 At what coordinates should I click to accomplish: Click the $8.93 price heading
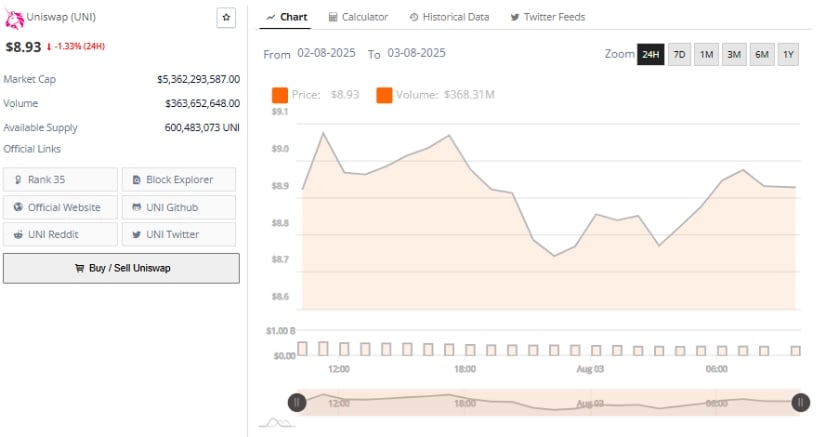click(x=23, y=47)
